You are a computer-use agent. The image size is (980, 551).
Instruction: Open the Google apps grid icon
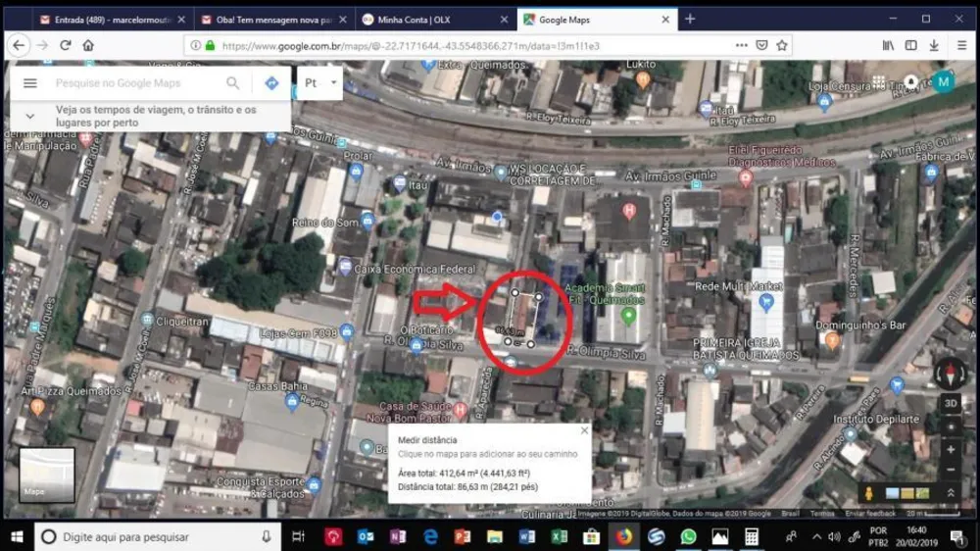click(879, 82)
